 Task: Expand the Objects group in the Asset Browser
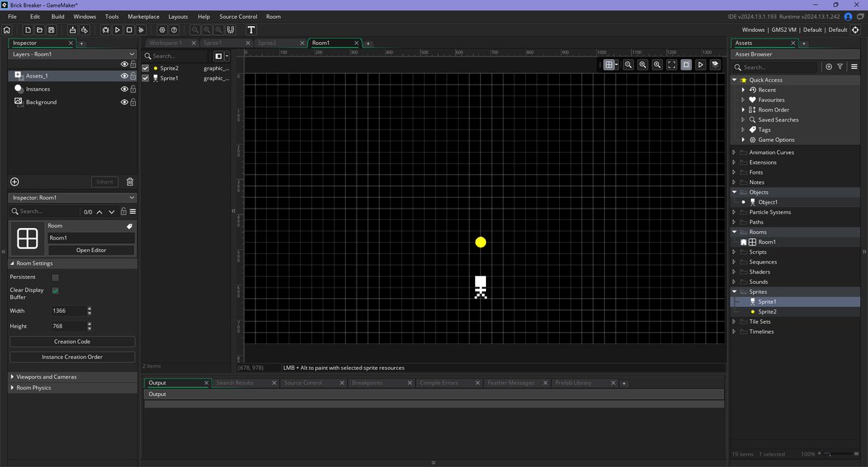pyautogui.click(x=733, y=192)
